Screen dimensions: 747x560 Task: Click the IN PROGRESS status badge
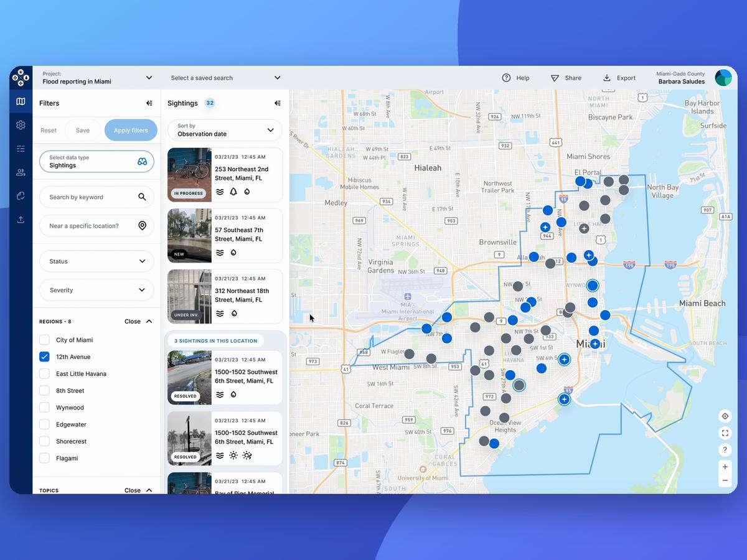tap(189, 194)
